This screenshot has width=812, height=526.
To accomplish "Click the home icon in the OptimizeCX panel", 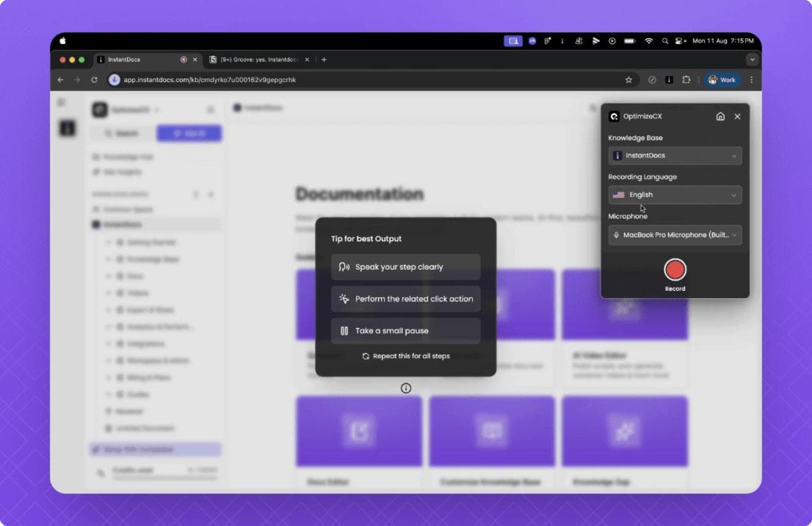I will pyautogui.click(x=721, y=116).
